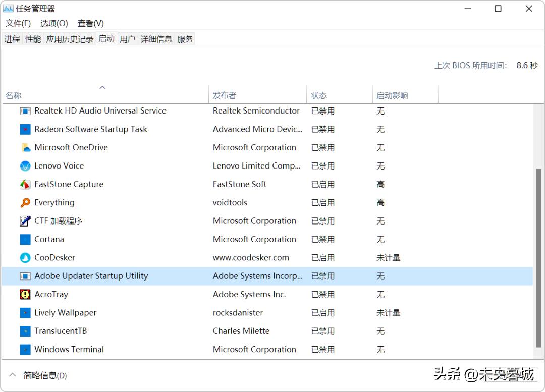Open the 查看(V) menu
Screen dimensions: 545x392
click(90, 23)
